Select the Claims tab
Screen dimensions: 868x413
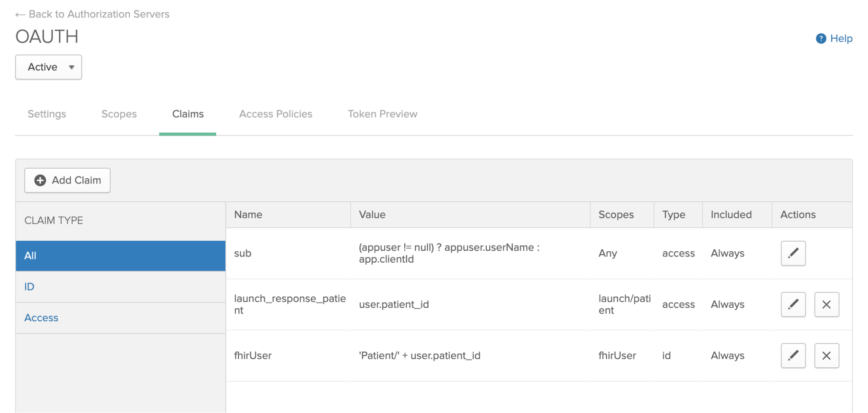click(x=187, y=114)
